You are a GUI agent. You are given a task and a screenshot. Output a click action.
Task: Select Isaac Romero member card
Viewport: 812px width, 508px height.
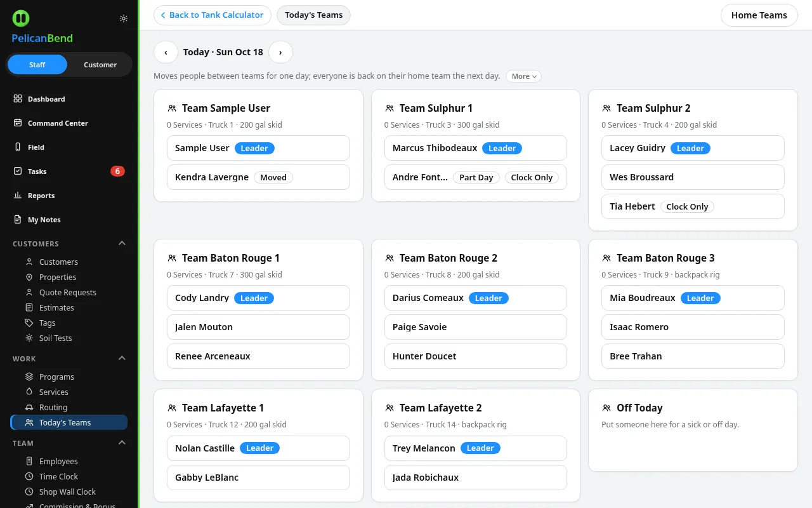tap(693, 327)
